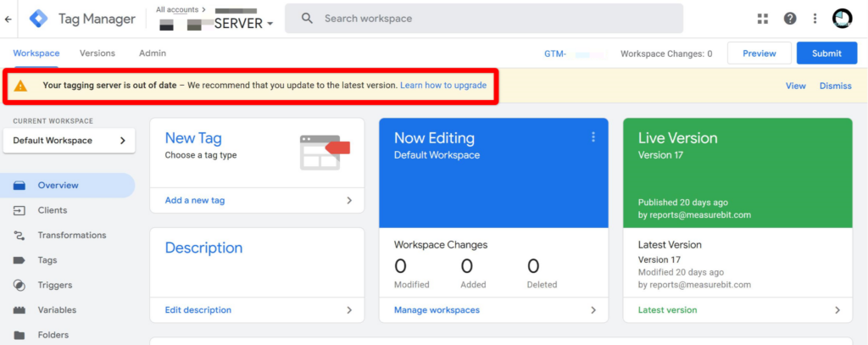The image size is (868, 345).
Task: Click the CURRENT WORKSPACE label
Action: click(x=53, y=120)
